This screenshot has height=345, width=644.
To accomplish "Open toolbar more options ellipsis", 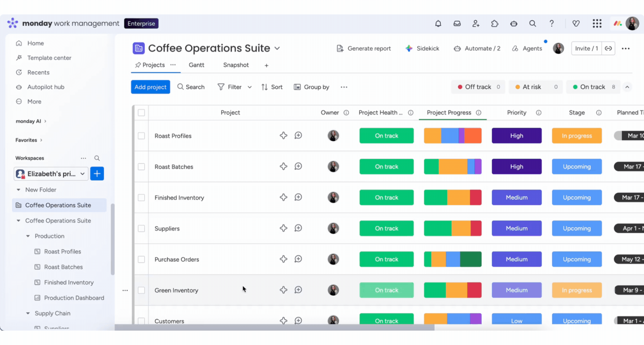I will click(x=344, y=87).
